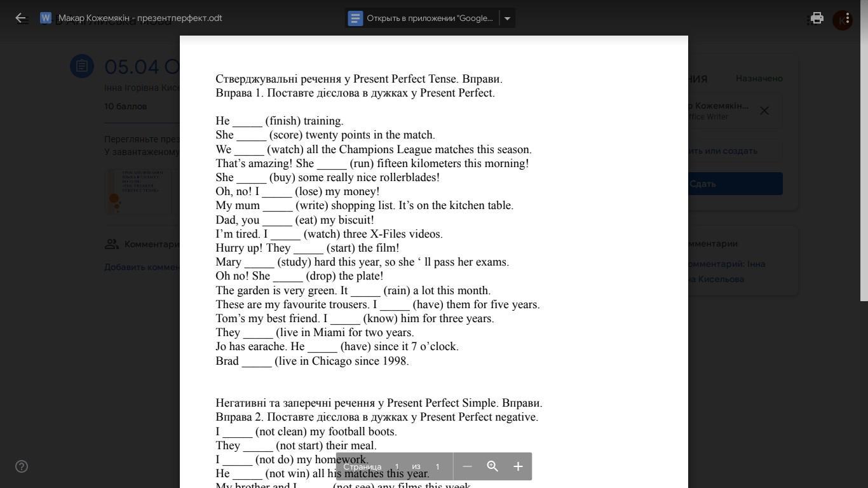The height and width of the screenshot is (488, 868).
Task: Remove the attached file with the X icon
Action: (764, 111)
